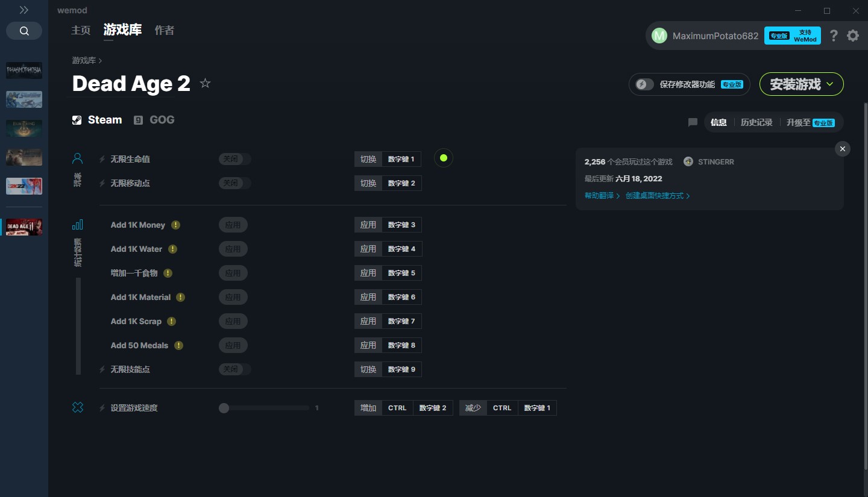This screenshot has height=497, width=868.
Task: Click 创建桌面快捷方式 link
Action: click(658, 196)
